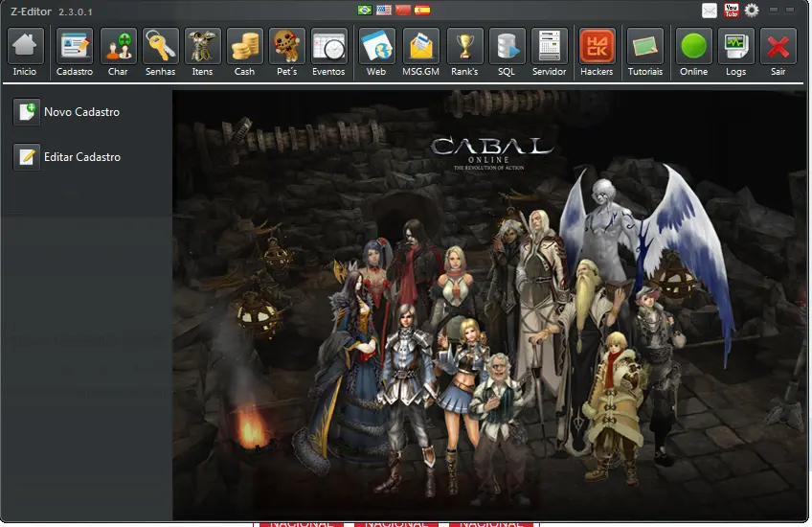
Task: Click the Cabal Online logo image
Action: click(491, 152)
